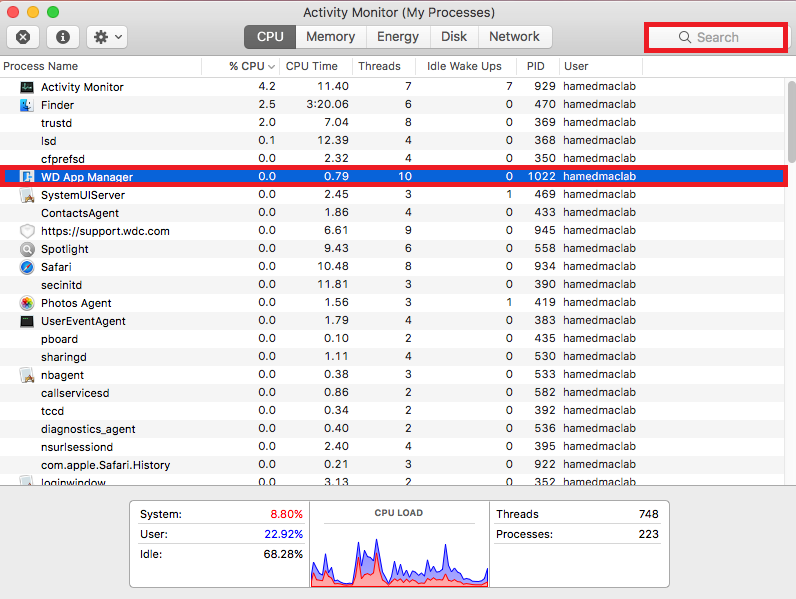This screenshot has height=599, width=796.
Task: Switch to the Memory tab
Action: tap(330, 37)
